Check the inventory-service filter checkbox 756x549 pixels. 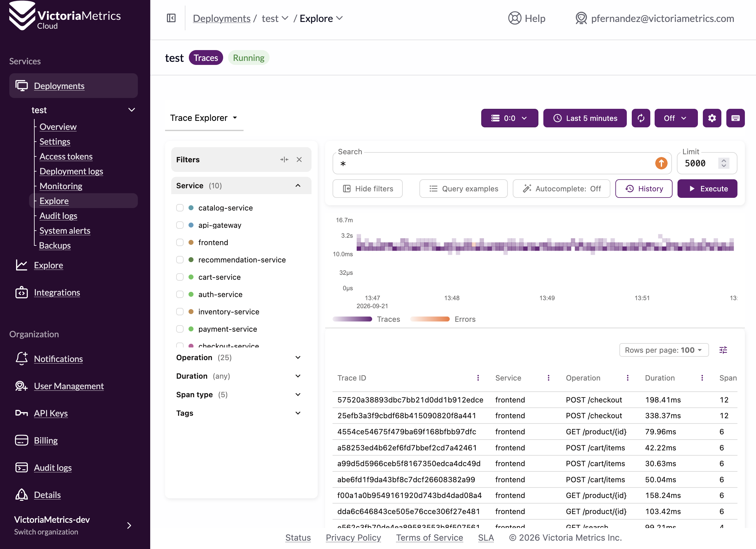pyautogui.click(x=180, y=312)
